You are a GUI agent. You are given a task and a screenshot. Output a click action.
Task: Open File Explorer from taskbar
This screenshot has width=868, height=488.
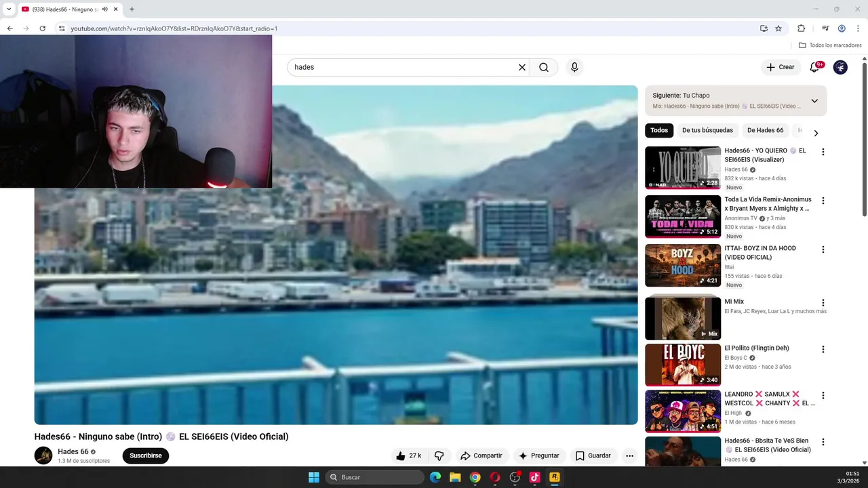(x=455, y=477)
